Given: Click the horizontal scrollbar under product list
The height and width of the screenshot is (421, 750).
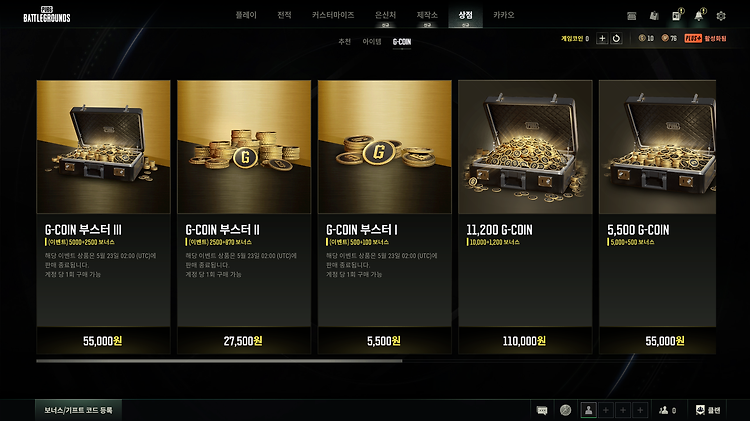Looking at the screenshot, I should (219, 361).
